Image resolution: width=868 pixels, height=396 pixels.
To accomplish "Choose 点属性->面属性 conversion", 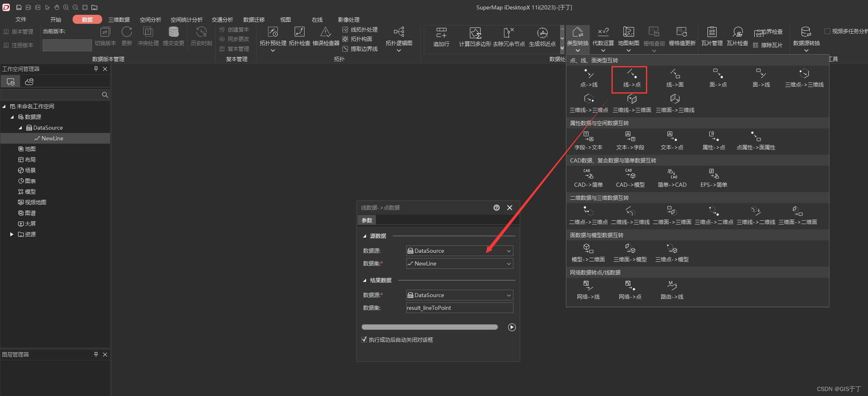I will [x=756, y=141].
